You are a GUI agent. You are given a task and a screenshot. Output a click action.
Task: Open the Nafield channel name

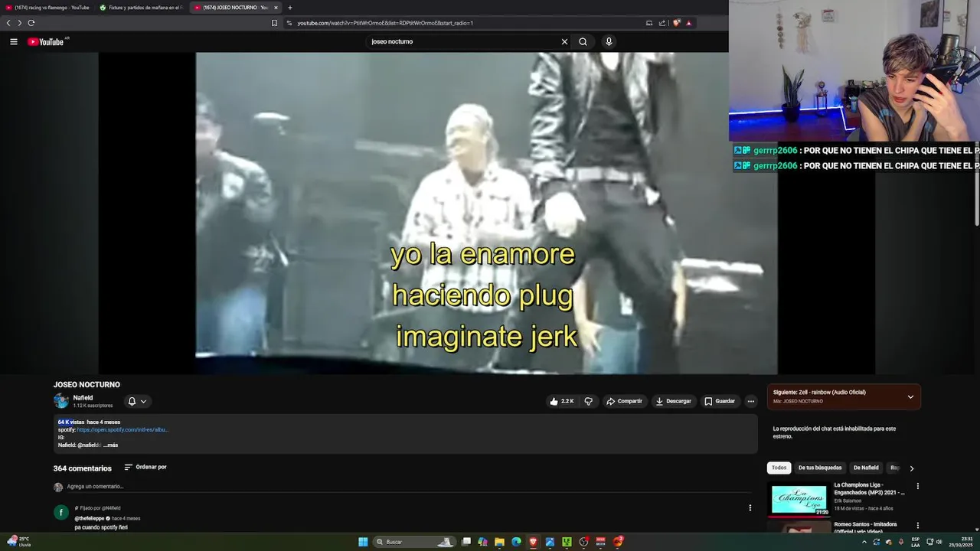coord(83,398)
